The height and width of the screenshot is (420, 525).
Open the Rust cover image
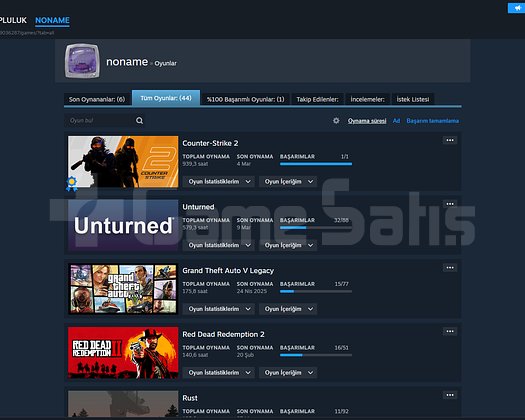[x=123, y=404]
